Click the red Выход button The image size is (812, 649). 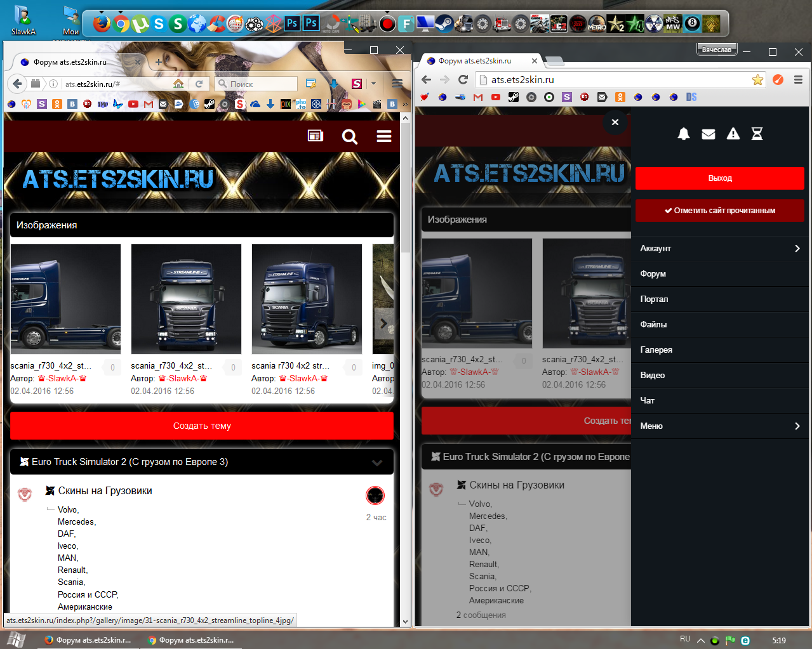coord(720,178)
